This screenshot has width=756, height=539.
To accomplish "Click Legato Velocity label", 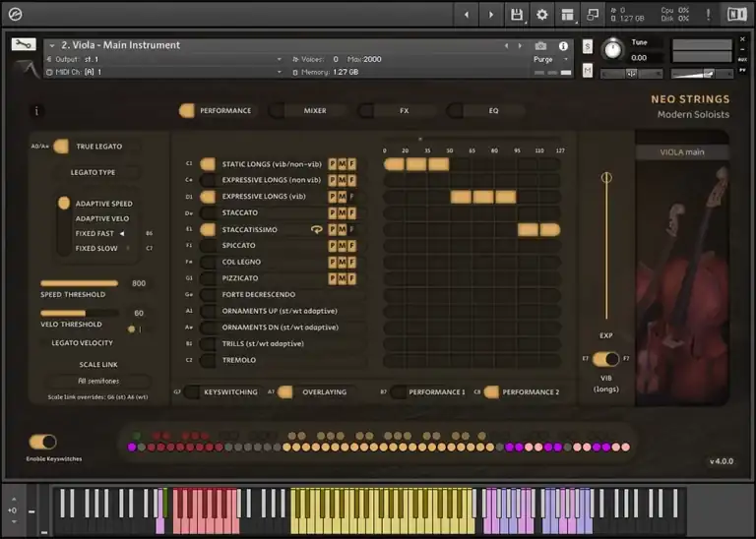I will [x=82, y=343].
